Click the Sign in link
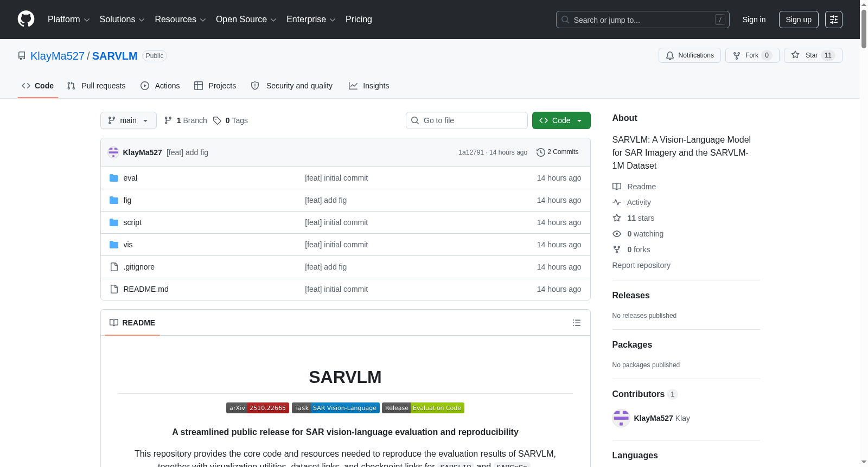 coord(754,20)
